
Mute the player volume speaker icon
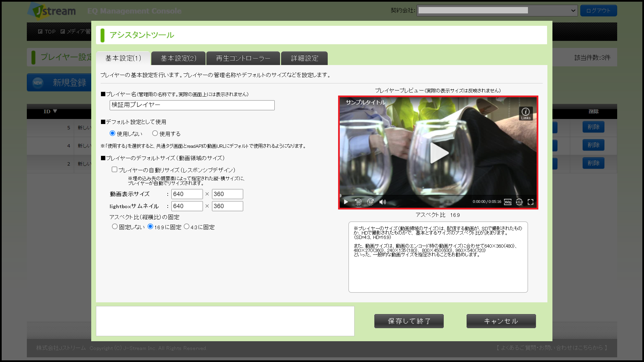point(382,202)
